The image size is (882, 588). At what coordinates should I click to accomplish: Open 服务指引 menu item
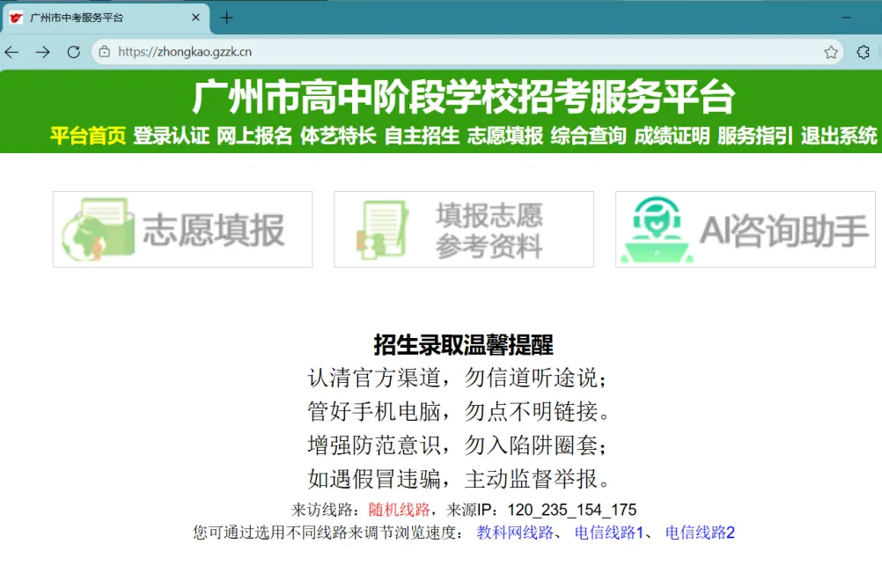[x=755, y=136]
